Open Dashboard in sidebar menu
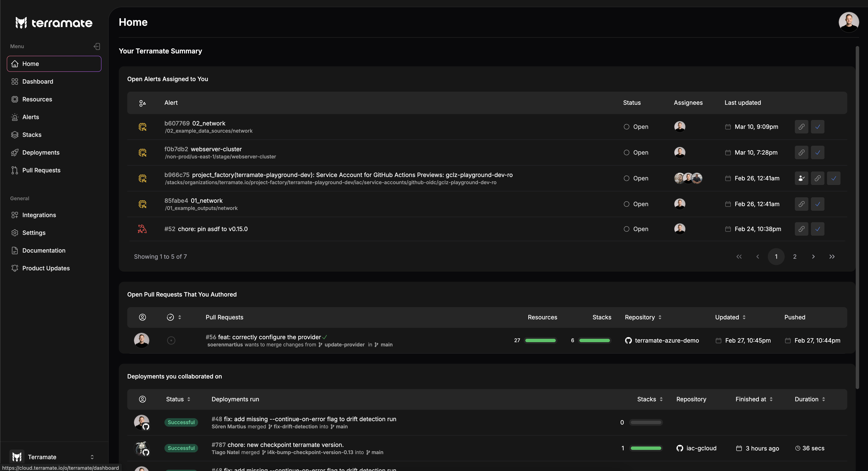Image resolution: width=868 pixels, height=471 pixels. [54, 82]
